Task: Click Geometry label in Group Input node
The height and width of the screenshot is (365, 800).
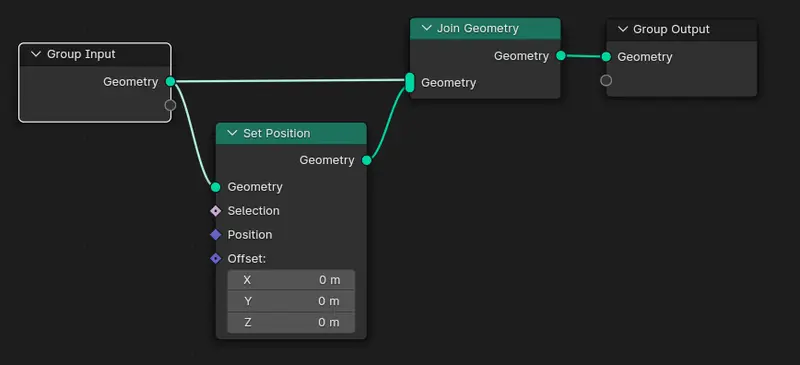Action: (131, 82)
